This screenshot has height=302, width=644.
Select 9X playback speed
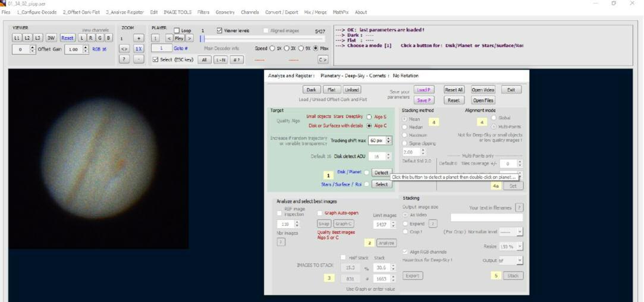301,48
